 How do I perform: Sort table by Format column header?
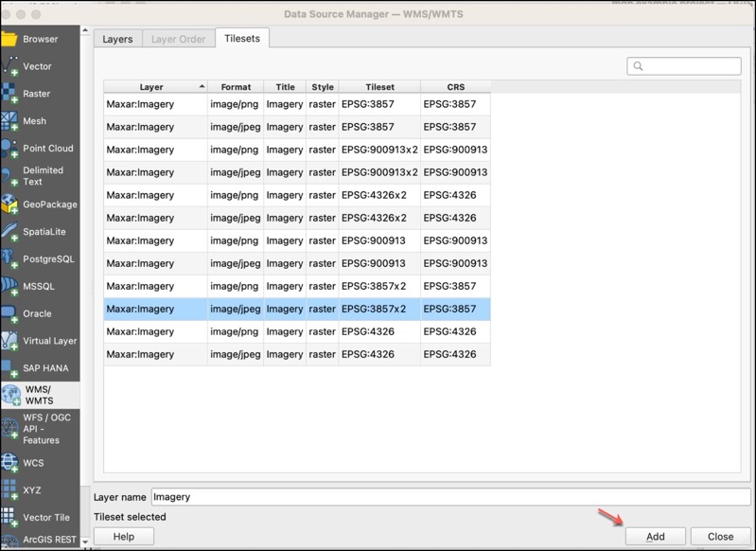coord(236,87)
